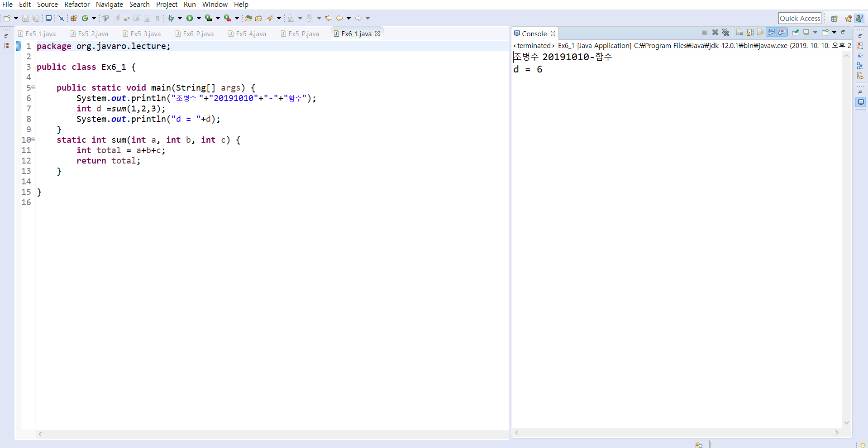Click Remove All Terminated Launches icon
This screenshot has height=448, width=868.
(x=725, y=32)
